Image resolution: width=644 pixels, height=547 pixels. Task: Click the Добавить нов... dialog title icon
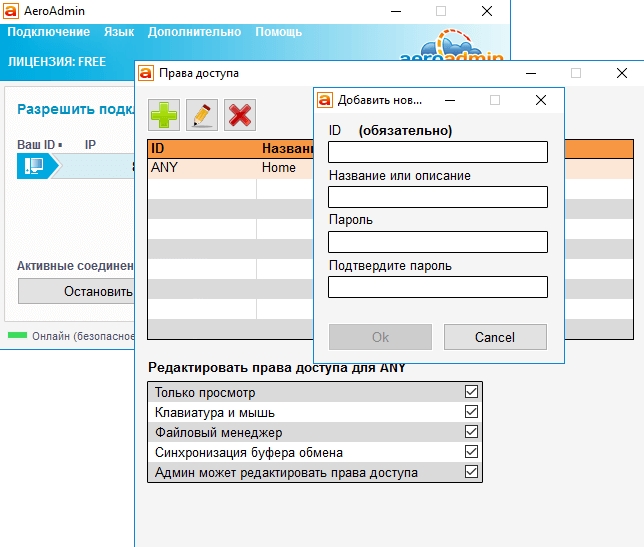(x=325, y=100)
